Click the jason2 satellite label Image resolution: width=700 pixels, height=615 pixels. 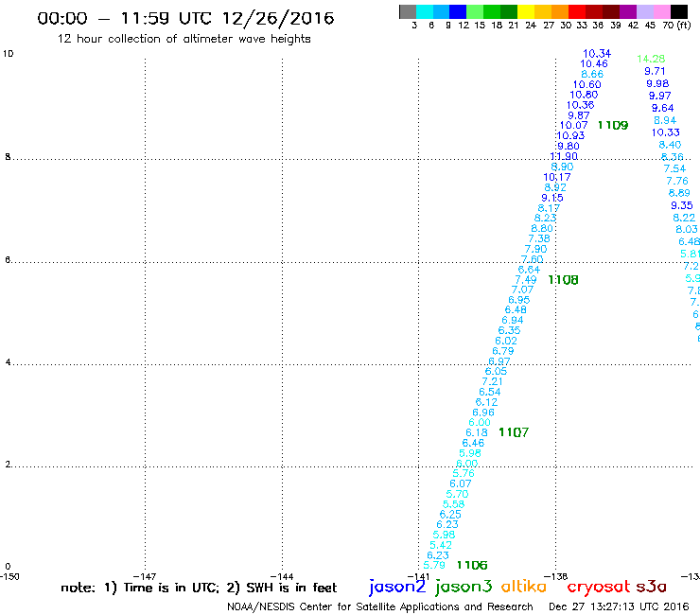397,587
